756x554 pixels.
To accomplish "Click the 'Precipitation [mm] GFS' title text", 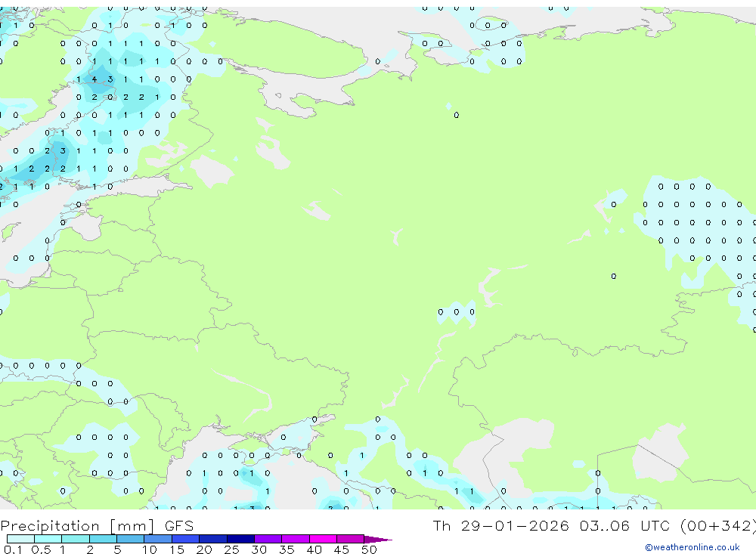I will tap(97, 526).
